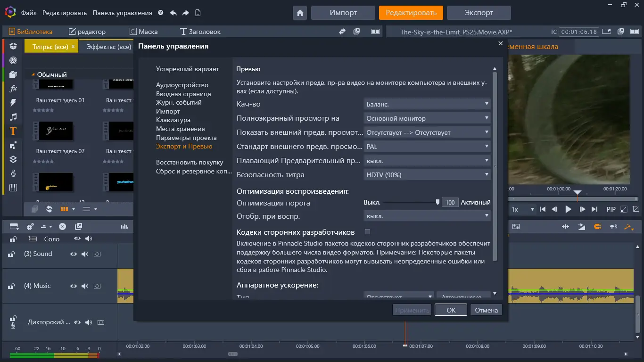Hide the Sound track using its eye icon
The image size is (644, 362).
[x=73, y=254]
